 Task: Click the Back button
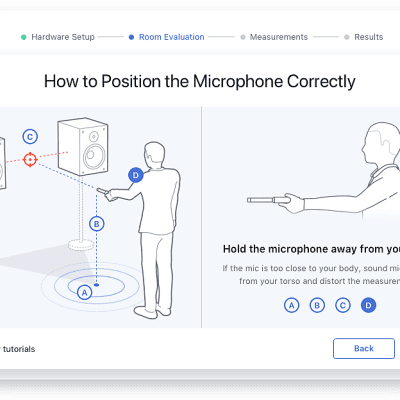point(364,348)
